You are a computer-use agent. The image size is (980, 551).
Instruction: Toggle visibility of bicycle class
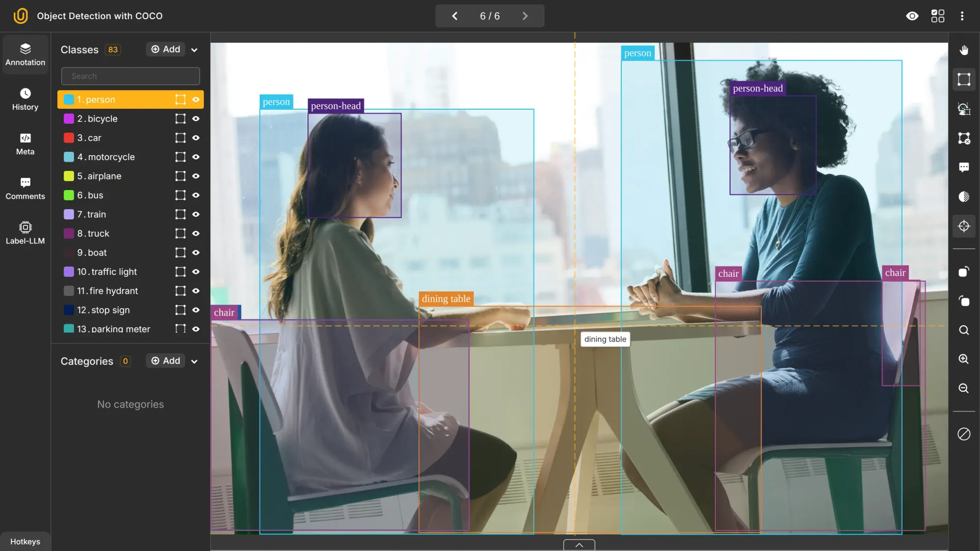[196, 119]
